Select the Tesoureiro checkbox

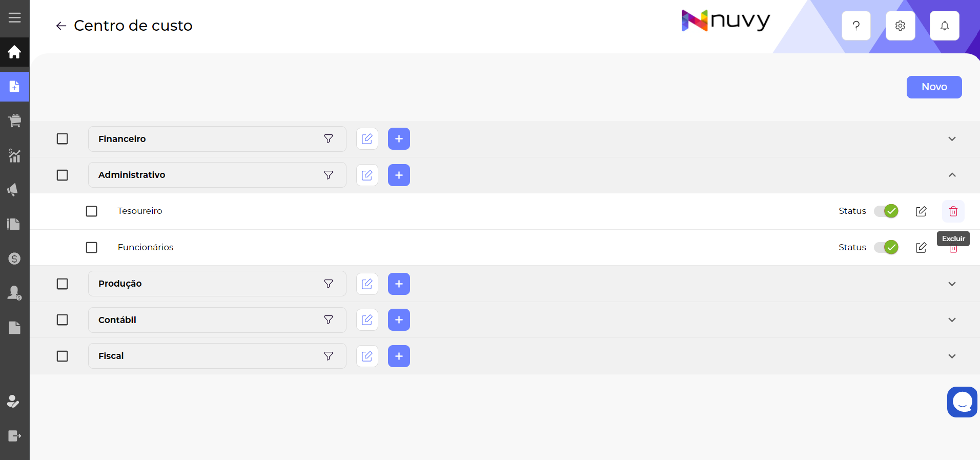(92, 211)
